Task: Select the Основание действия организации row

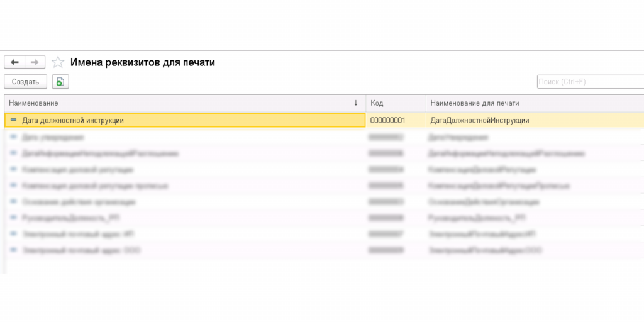Action: pos(79,202)
